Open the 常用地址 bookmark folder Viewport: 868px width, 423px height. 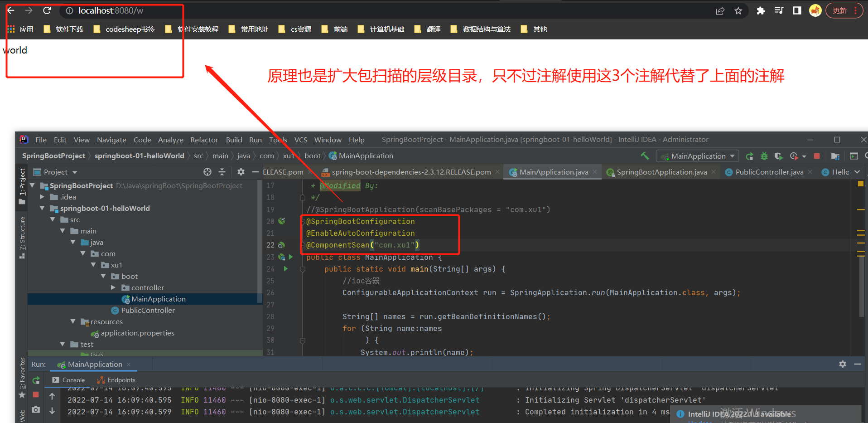click(x=249, y=29)
